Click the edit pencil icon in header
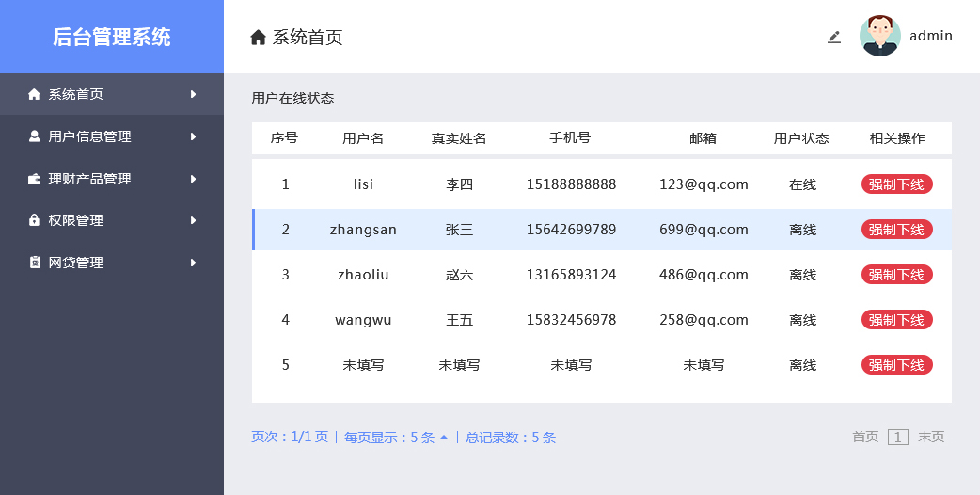 [834, 37]
